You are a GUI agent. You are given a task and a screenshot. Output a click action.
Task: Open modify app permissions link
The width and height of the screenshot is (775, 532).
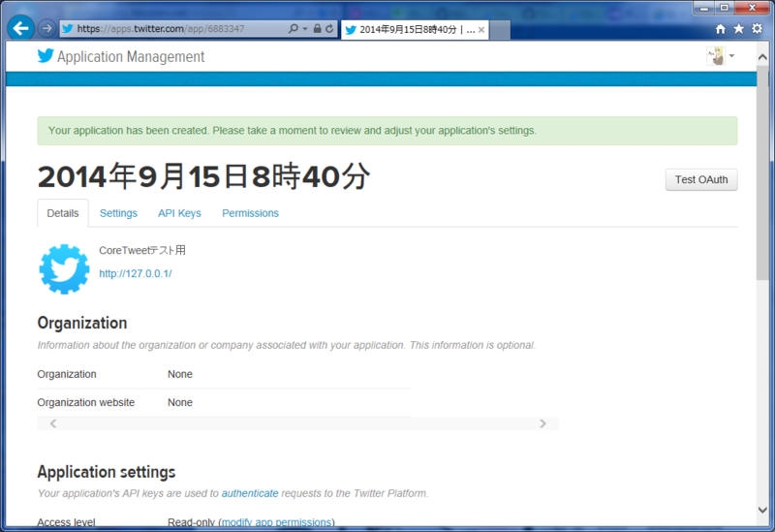276,522
